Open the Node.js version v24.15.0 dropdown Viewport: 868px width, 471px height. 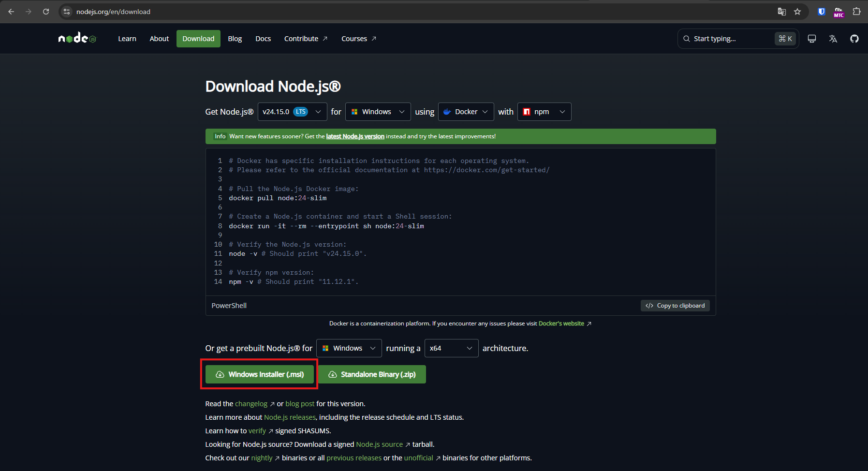[x=292, y=112]
